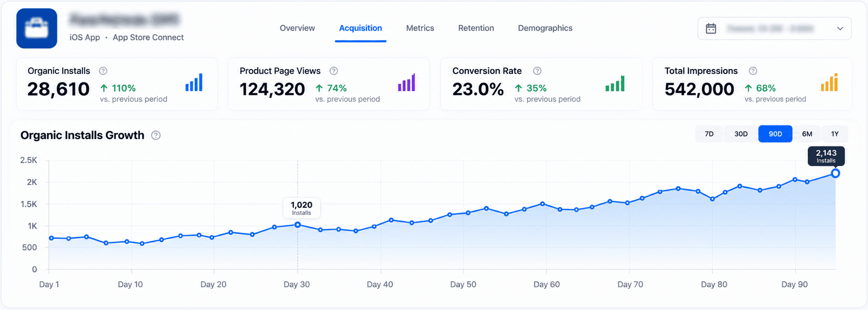Go to the Retention tab
868x310 pixels.
pos(476,28)
